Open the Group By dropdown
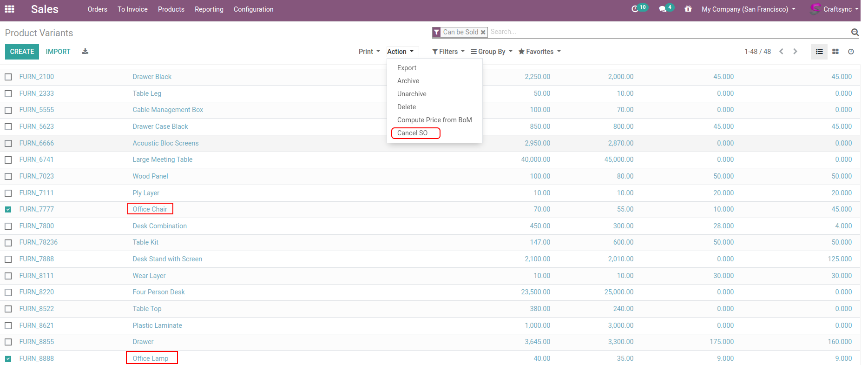The height and width of the screenshot is (365, 868). (x=492, y=52)
